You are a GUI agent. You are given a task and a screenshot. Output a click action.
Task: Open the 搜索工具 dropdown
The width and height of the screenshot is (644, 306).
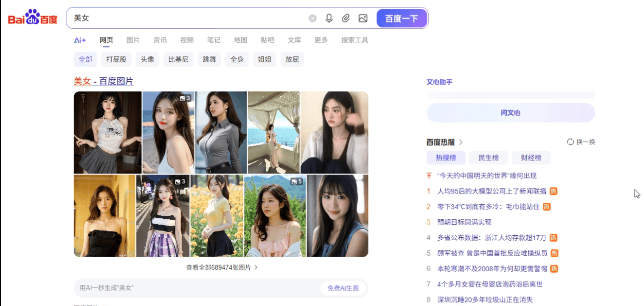tap(354, 40)
